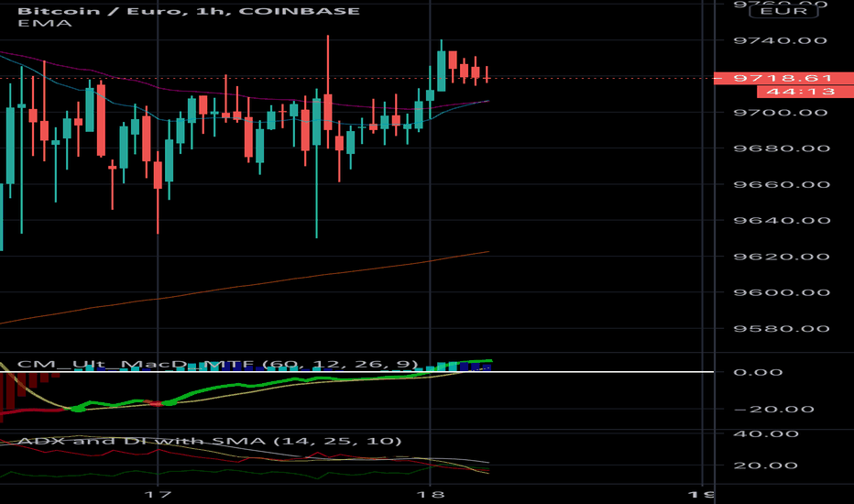854x504 pixels.
Task: Select the CM_Ult_MacD_MTF indicator title
Action: click(218, 364)
